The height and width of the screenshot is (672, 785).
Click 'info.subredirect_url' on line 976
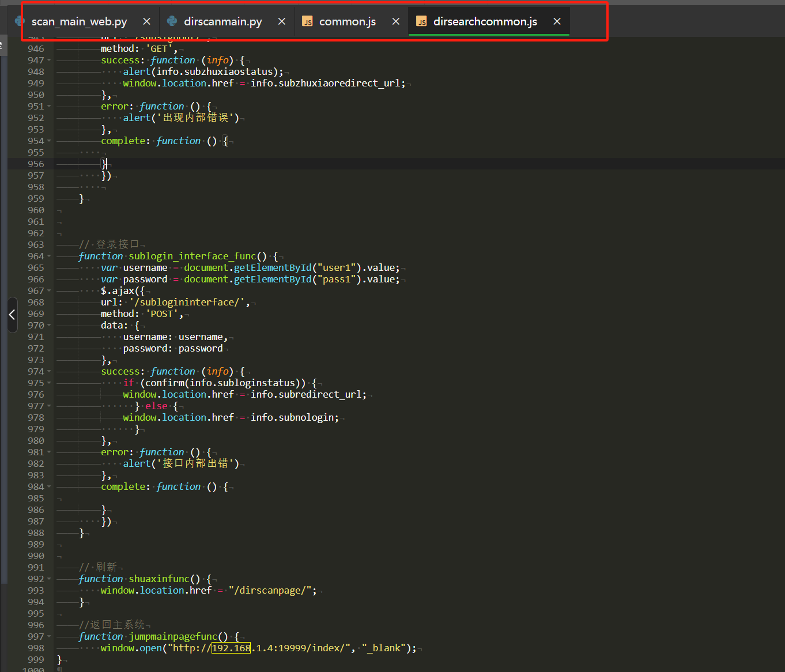point(305,394)
